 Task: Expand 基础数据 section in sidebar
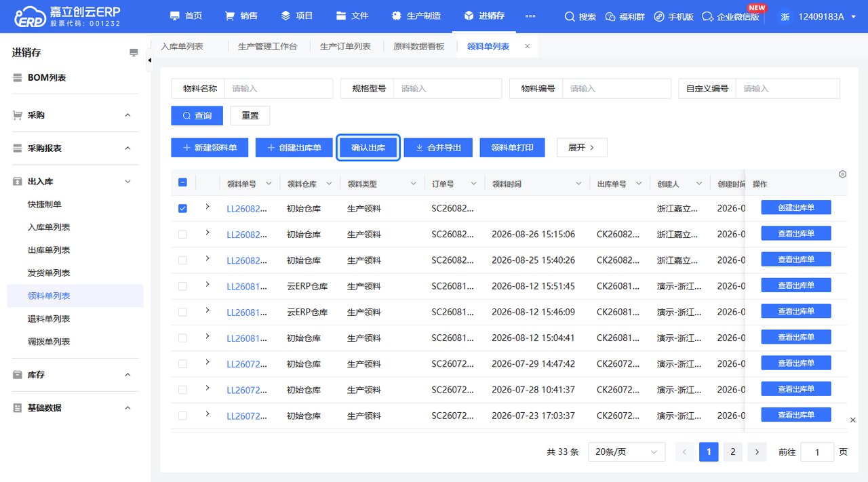pos(127,408)
